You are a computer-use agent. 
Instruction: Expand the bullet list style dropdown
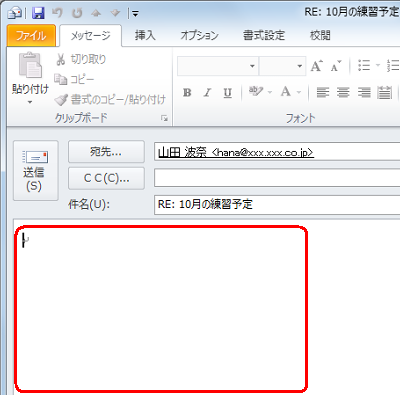[x=378, y=65]
